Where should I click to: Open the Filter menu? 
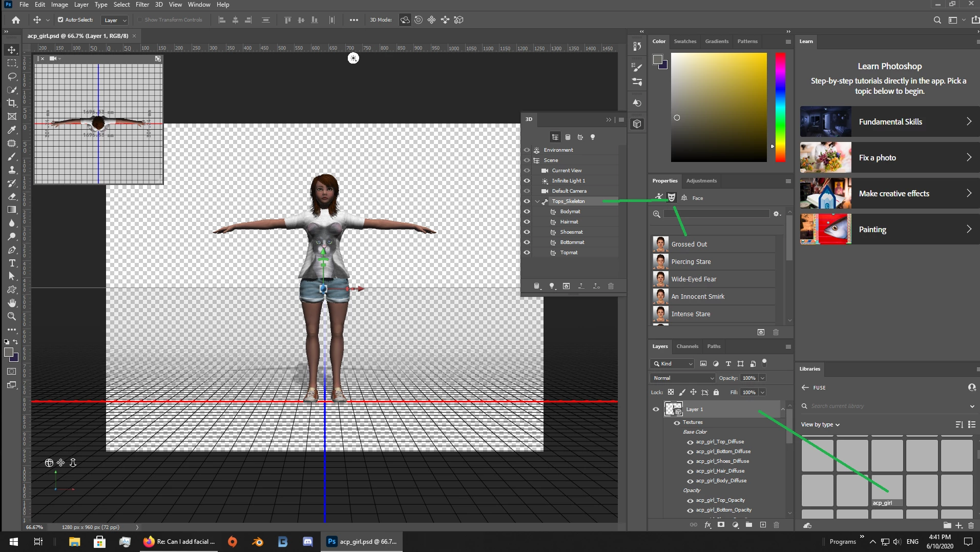[142, 5]
